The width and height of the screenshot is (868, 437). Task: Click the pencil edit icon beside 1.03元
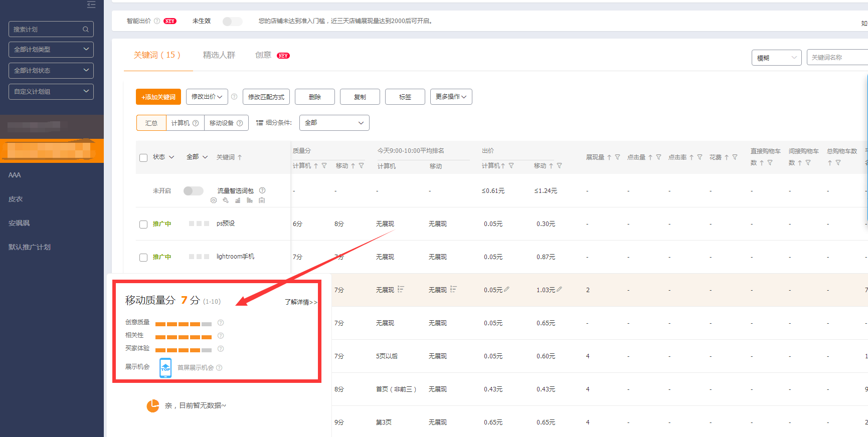(559, 289)
